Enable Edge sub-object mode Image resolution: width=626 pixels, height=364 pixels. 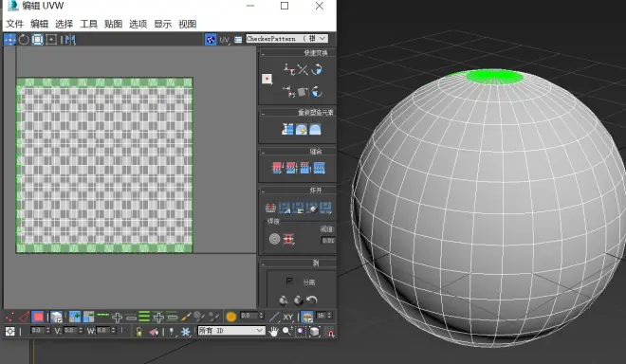coord(24,317)
